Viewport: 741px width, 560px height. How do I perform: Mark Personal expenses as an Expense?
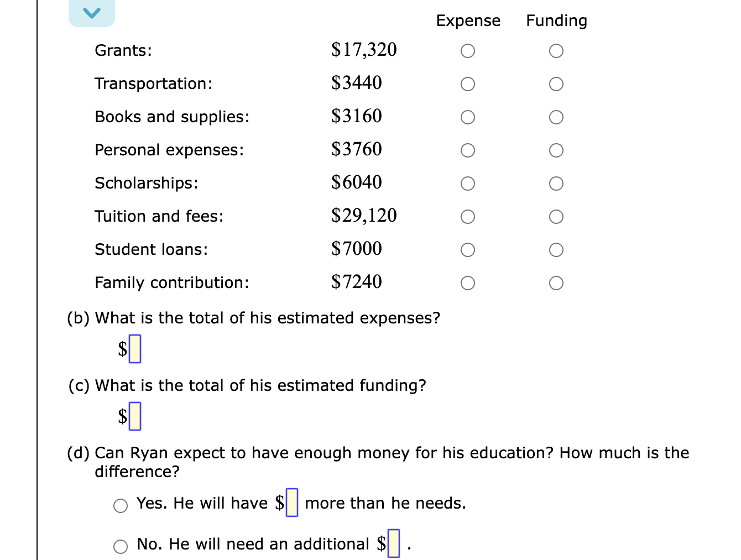point(467,150)
